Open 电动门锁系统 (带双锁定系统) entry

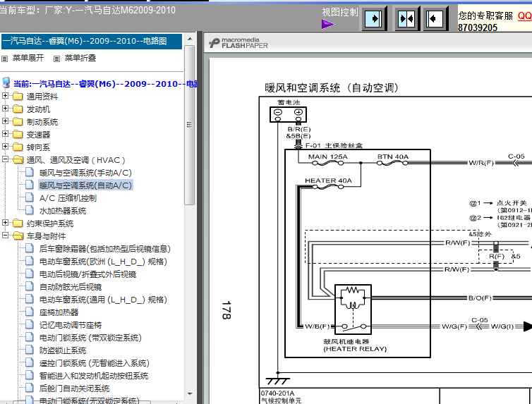(x=90, y=338)
